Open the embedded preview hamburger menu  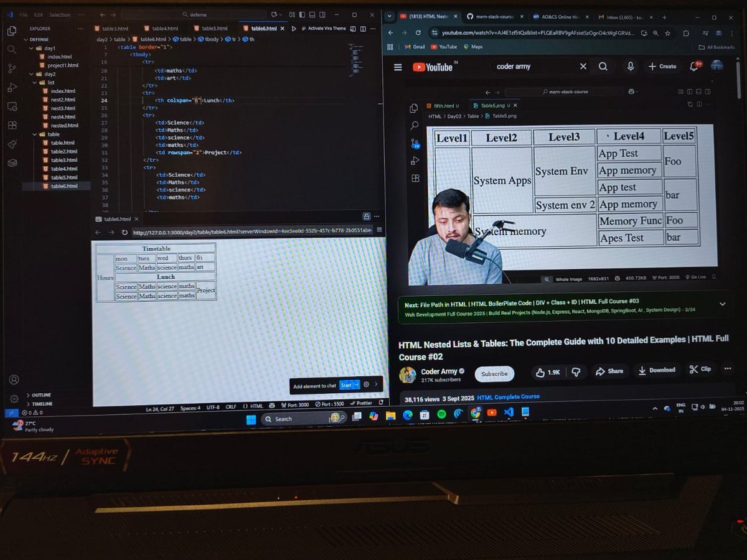click(x=379, y=230)
